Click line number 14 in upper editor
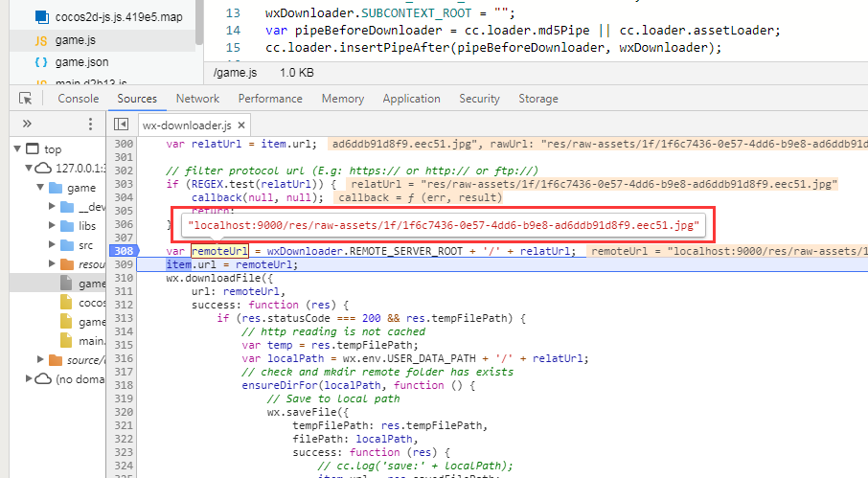Viewport: 868px width, 478px height. pyautogui.click(x=233, y=31)
